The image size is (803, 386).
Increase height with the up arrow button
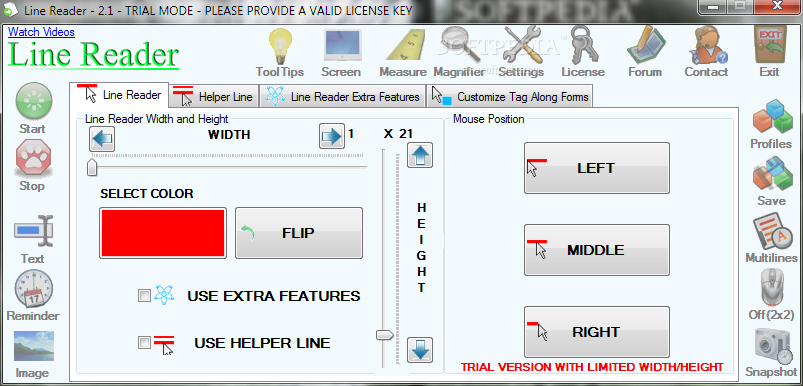(x=420, y=155)
